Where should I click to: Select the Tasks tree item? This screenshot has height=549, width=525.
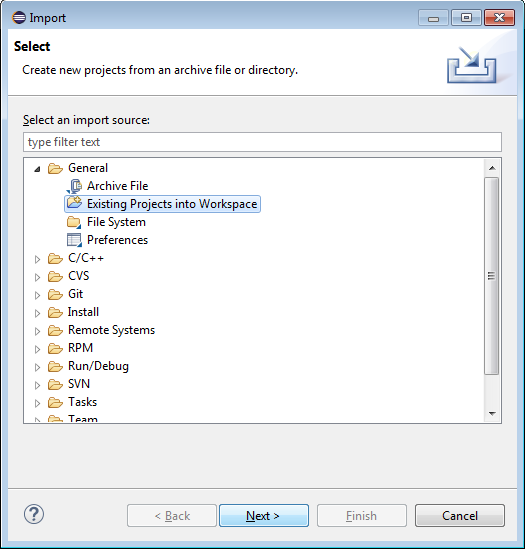82,402
